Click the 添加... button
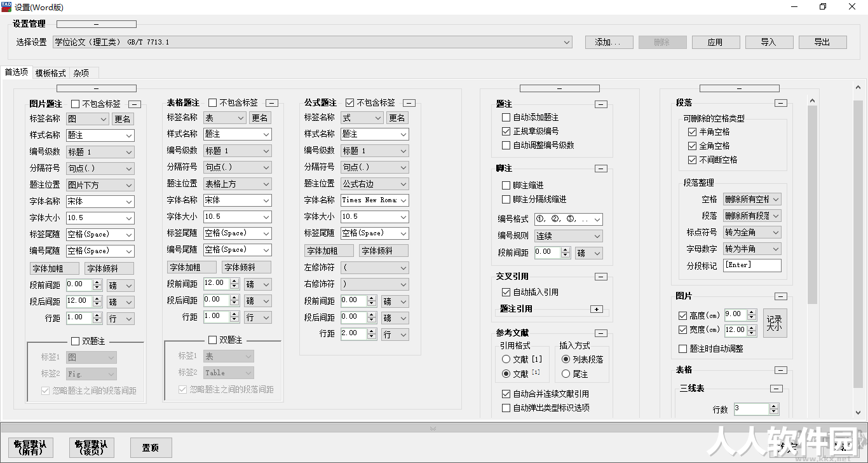 point(609,43)
